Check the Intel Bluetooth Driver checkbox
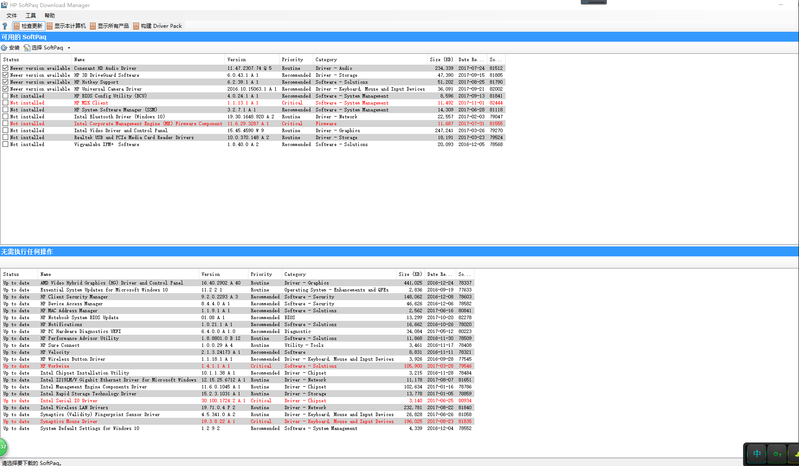 tap(5, 117)
